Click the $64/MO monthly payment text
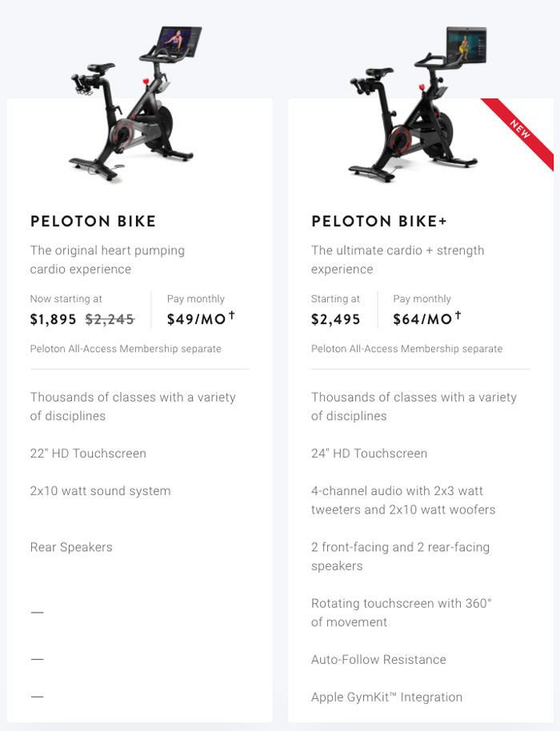Screen dimensions: 560x731 point(422,319)
